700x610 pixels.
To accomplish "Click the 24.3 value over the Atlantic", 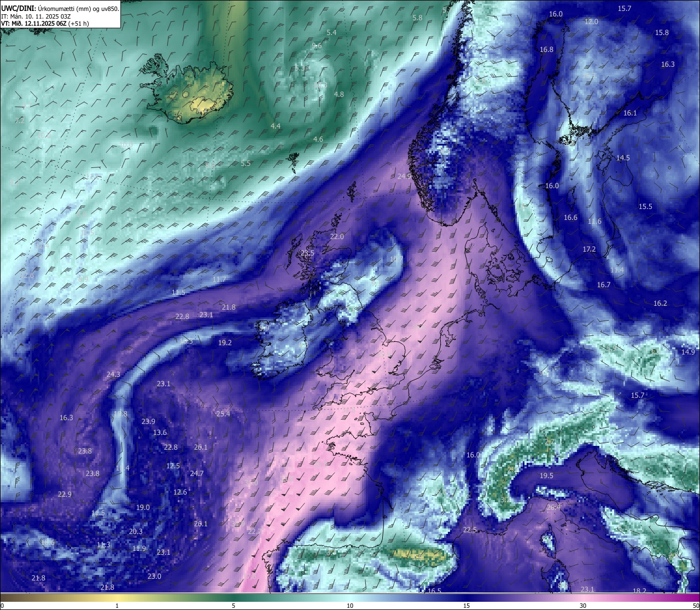I will pos(113,374).
